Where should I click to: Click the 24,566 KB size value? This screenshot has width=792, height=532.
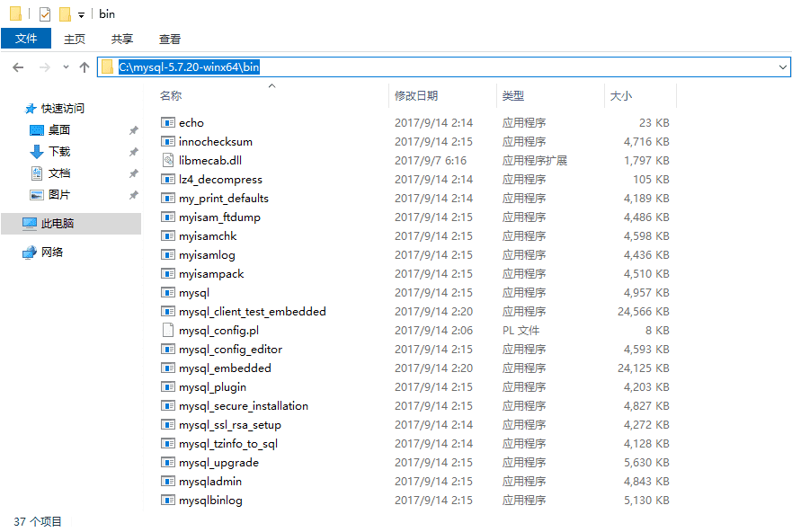(643, 312)
